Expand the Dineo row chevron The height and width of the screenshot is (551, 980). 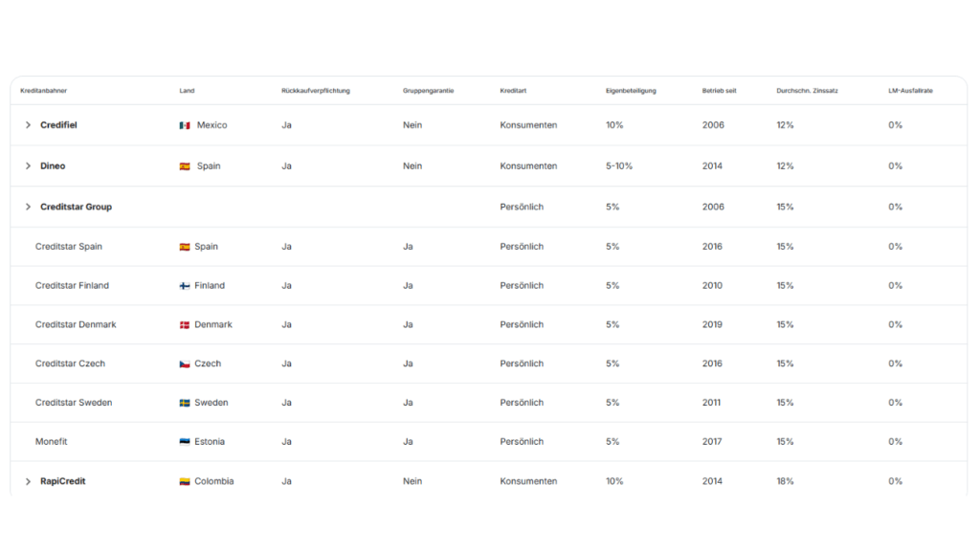point(28,166)
